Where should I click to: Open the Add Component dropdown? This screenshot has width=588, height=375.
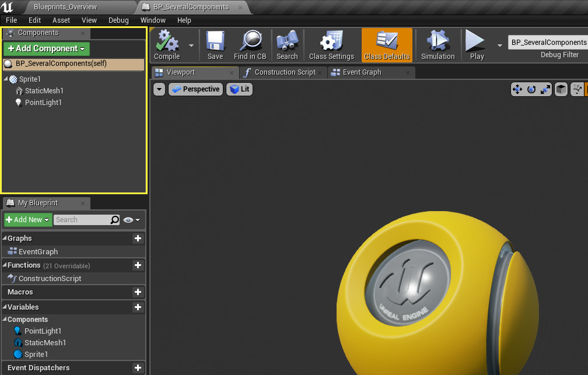tap(47, 48)
